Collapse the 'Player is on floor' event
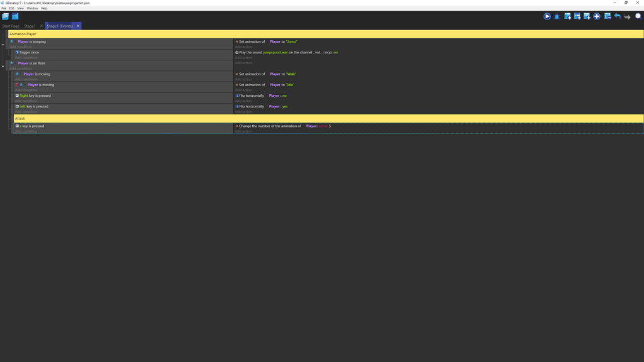Screen dimensions: 644x362 pos(3,65)
